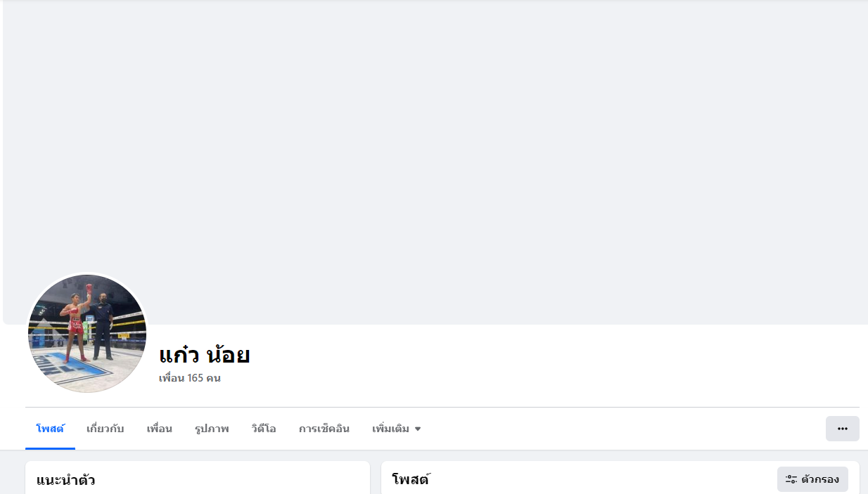Open the ตัวกรอง posts filter button
868x494 pixels.
click(812, 479)
